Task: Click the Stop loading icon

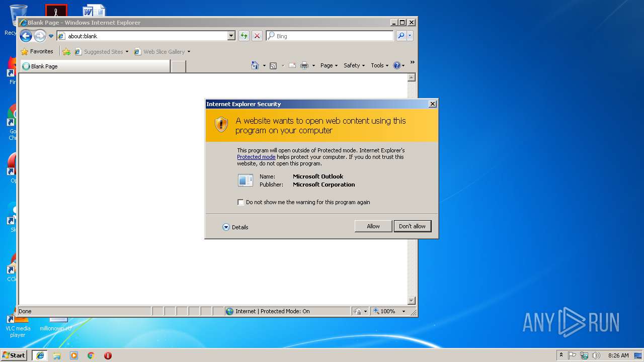Action: click(257, 36)
